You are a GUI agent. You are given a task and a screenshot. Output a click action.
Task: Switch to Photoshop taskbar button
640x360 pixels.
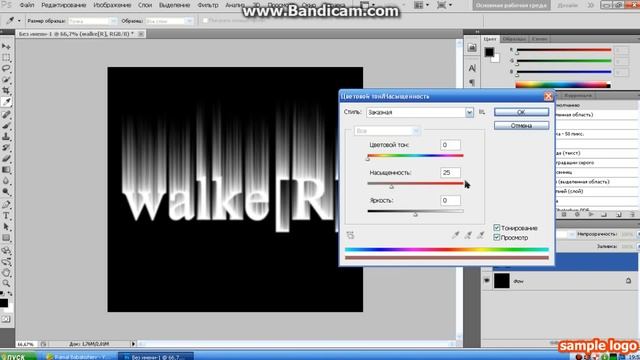pos(156,356)
